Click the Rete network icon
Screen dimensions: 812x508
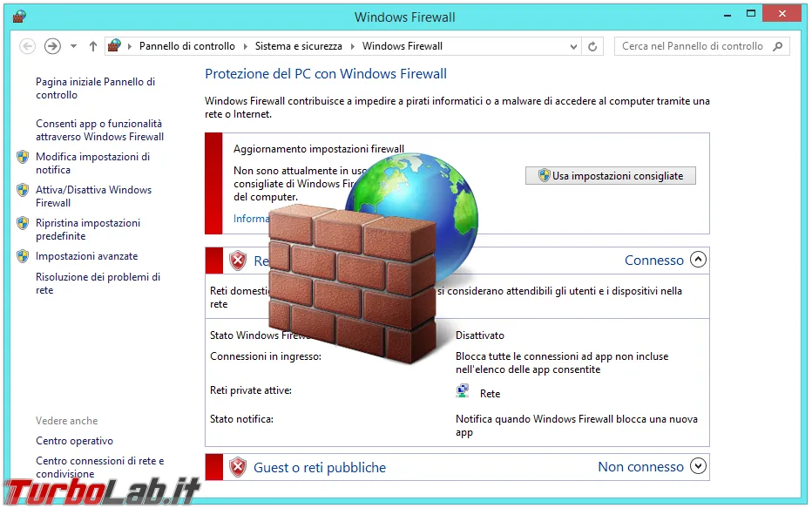pyautogui.click(x=463, y=391)
